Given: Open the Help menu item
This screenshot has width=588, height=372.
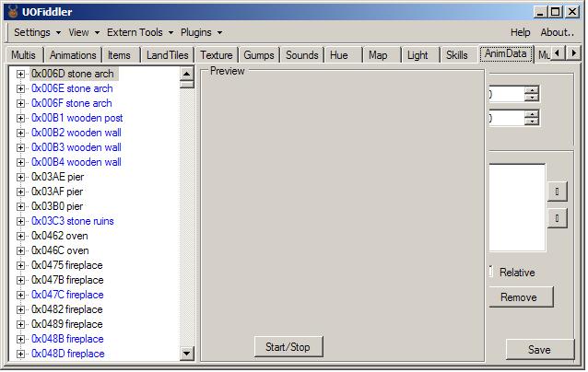Looking at the screenshot, I should click(520, 32).
